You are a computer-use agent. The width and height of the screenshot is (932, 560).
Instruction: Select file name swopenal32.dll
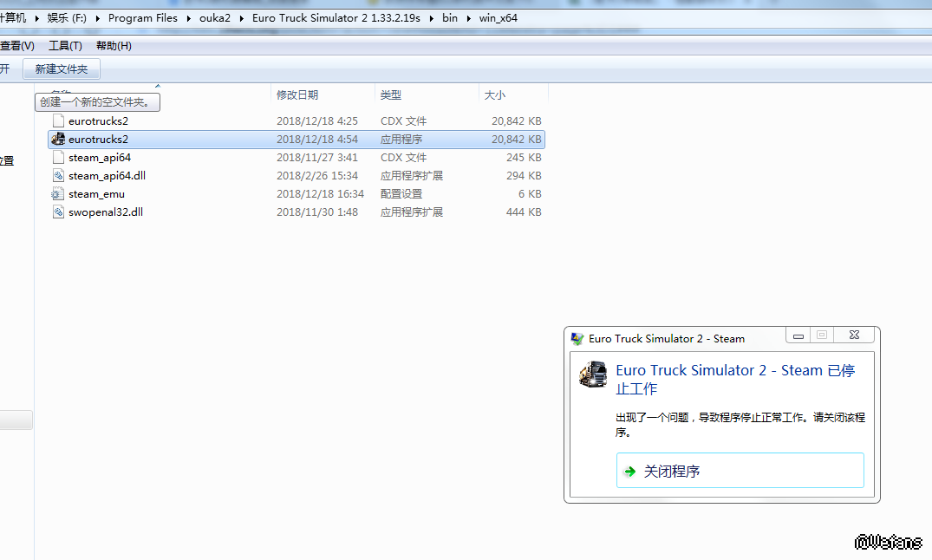(x=105, y=212)
